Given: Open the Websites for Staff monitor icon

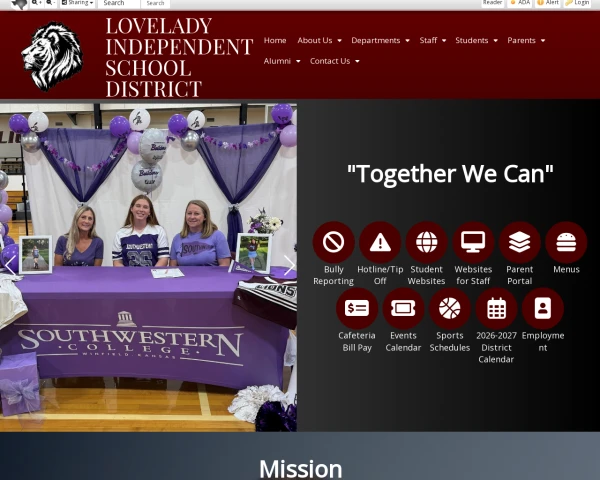Looking at the screenshot, I should pos(473,242).
